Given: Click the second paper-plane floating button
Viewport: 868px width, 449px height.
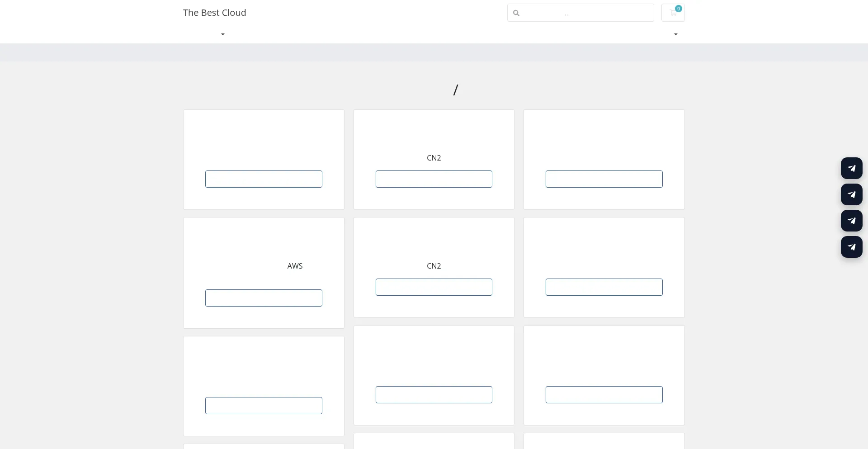Looking at the screenshot, I should pyautogui.click(x=851, y=194).
